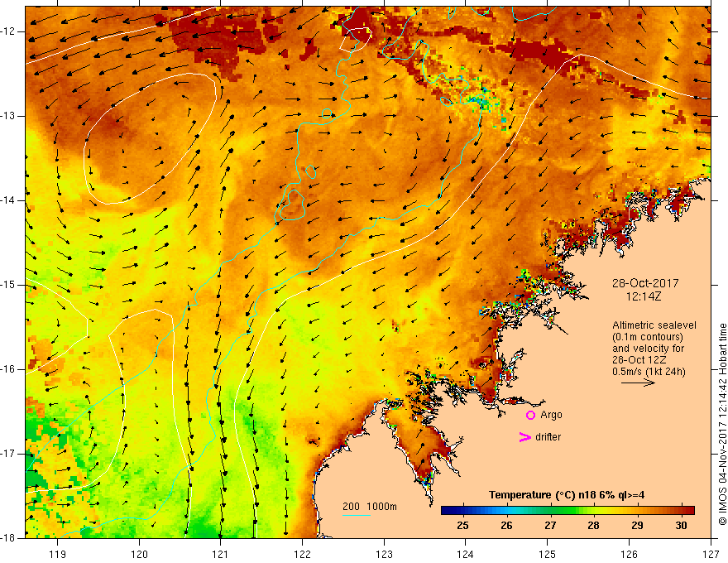The height and width of the screenshot is (563, 728).
Task: Click the magenta drifter arrowhead legend symbol
Action: pyautogui.click(x=524, y=436)
